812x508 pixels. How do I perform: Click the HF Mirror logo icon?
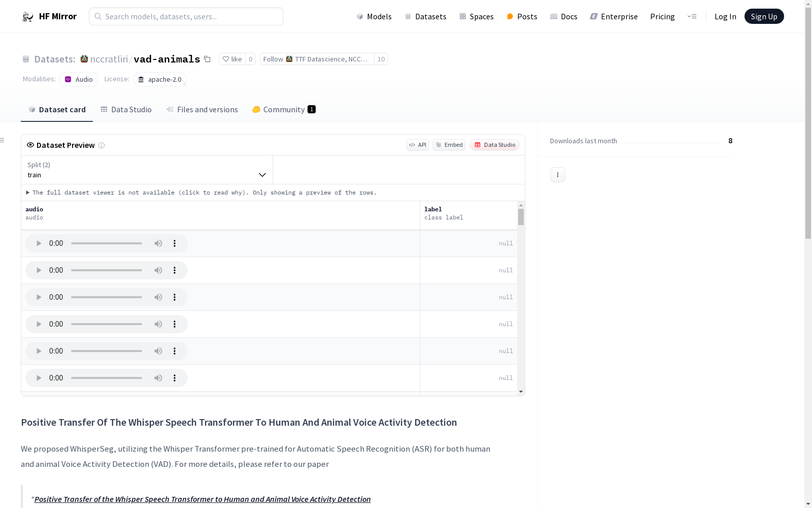tap(28, 17)
